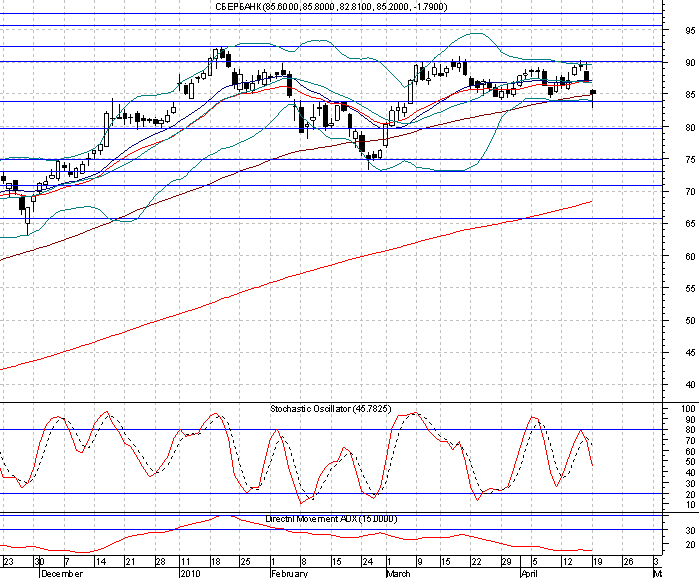Click the Stochastic Oscillator (45.7825) label
This screenshot has width=699, height=578.
[x=330, y=409]
